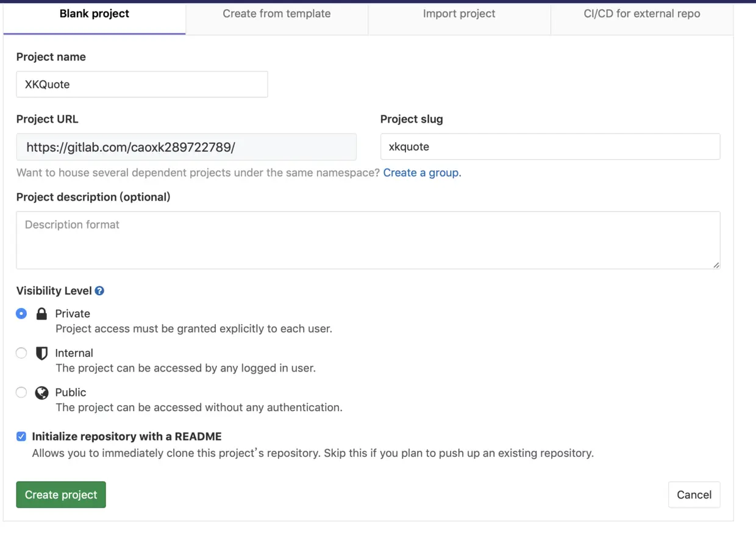This screenshot has height=538, width=756.
Task: Click the Private lock icon
Action: tap(41, 314)
